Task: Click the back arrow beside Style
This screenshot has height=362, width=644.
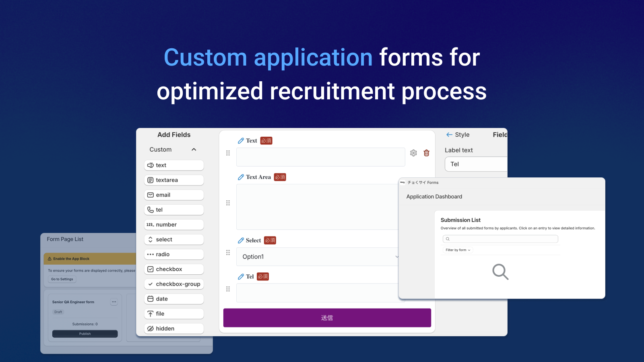Action: pos(448,134)
